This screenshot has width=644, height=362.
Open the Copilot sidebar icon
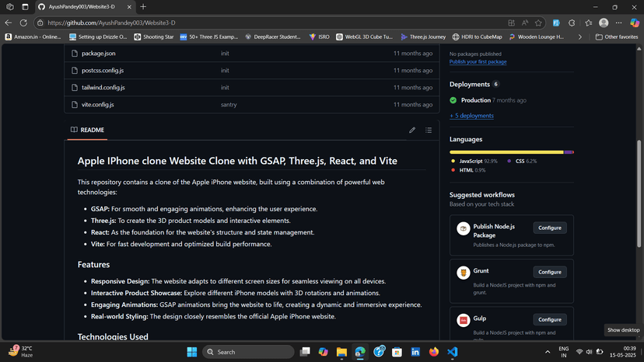coord(635,23)
